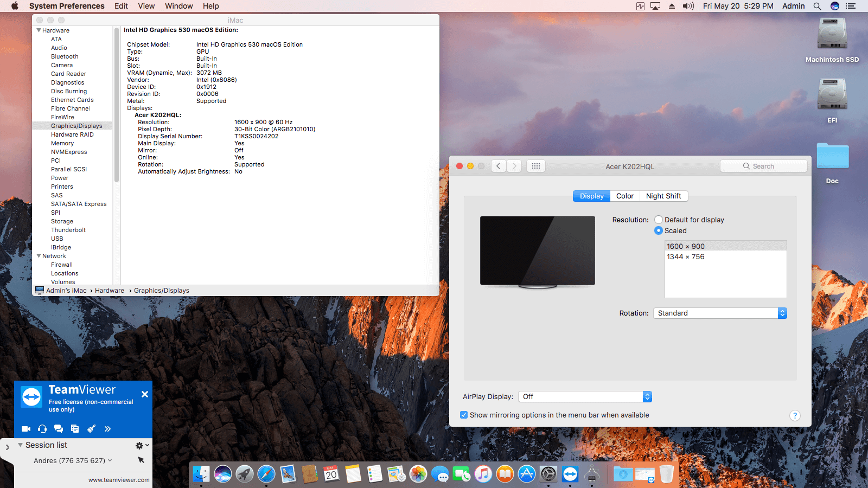Collapse Hardware tree in System Information

[39, 30]
